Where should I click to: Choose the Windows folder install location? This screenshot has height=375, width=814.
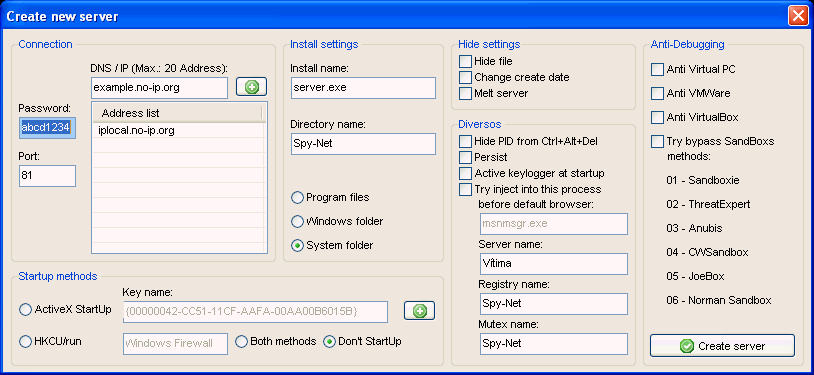(x=297, y=221)
